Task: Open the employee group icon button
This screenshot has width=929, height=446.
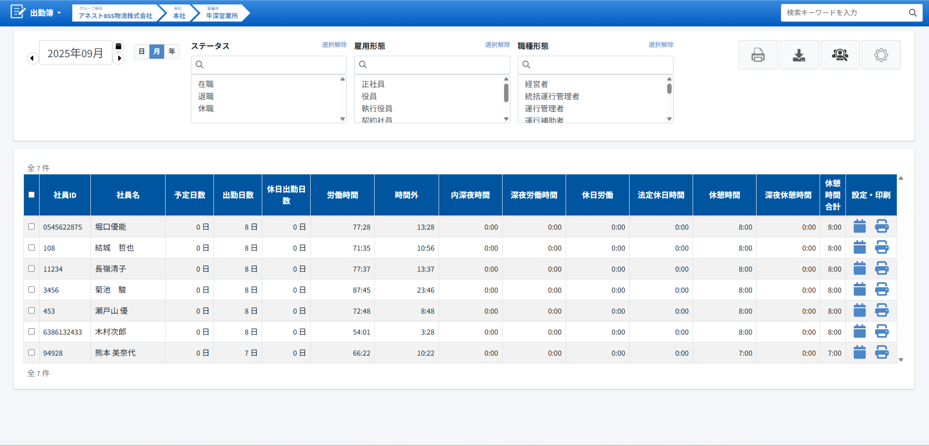Action: click(x=840, y=55)
